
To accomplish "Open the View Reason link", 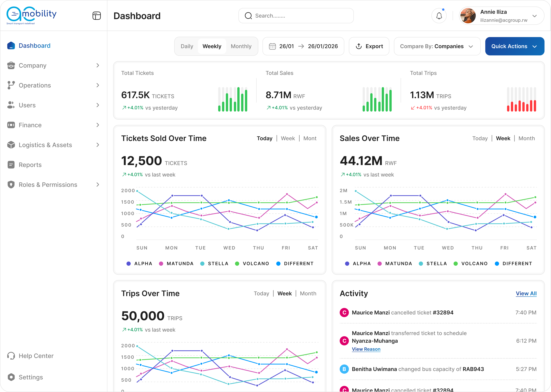I will 366,349.
